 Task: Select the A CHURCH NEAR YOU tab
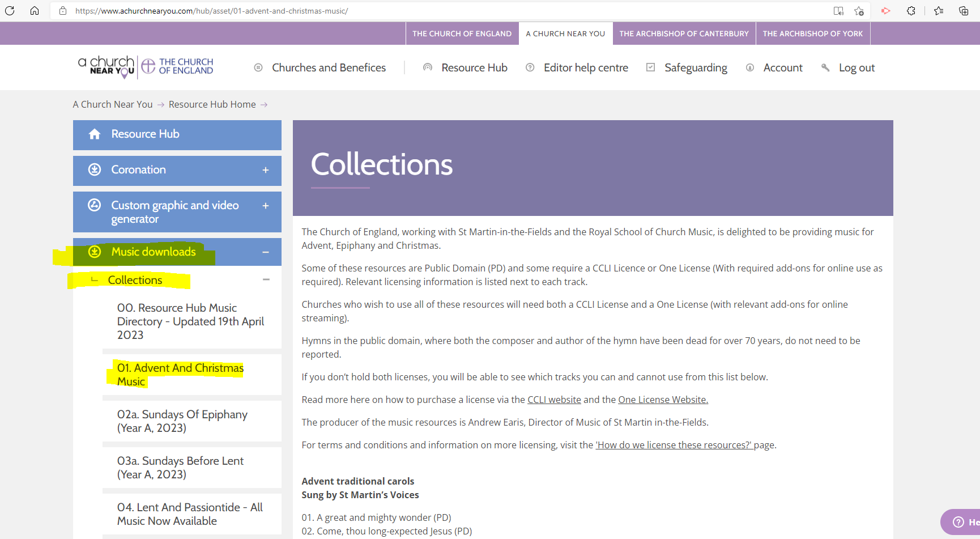(x=565, y=33)
